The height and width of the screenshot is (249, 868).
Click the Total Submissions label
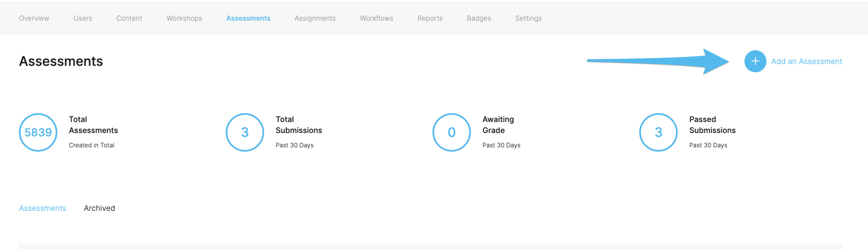299,125
